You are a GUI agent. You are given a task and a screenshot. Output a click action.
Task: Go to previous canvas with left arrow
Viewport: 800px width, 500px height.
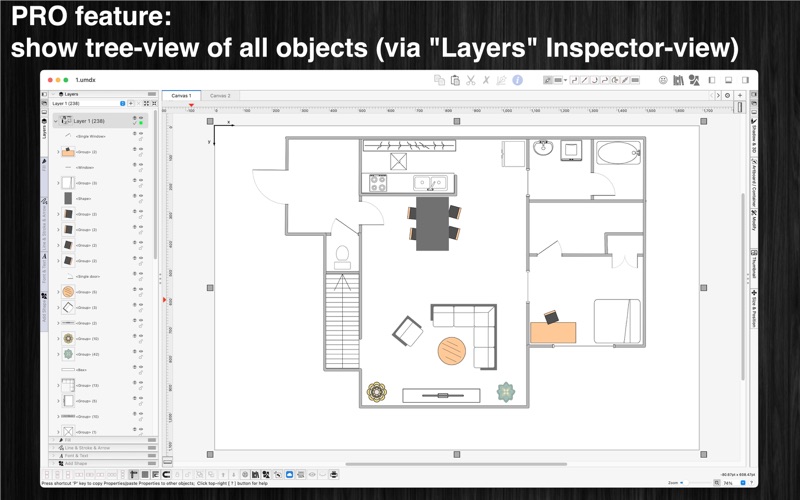tap(711, 95)
